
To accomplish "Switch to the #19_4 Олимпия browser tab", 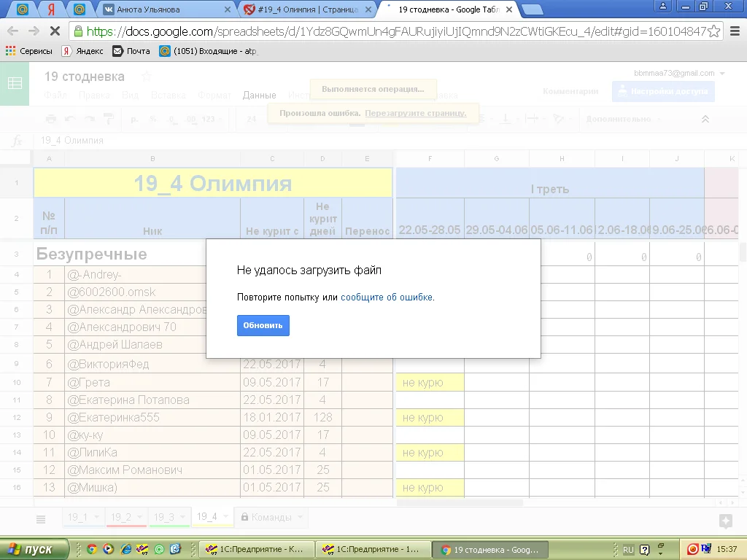I will 306,10.
